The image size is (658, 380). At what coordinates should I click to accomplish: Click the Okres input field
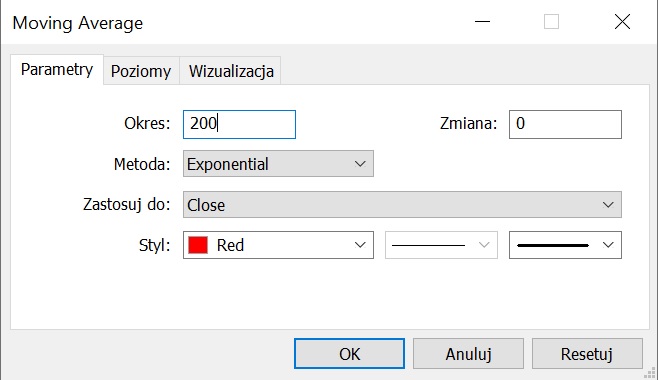click(x=239, y=124)
